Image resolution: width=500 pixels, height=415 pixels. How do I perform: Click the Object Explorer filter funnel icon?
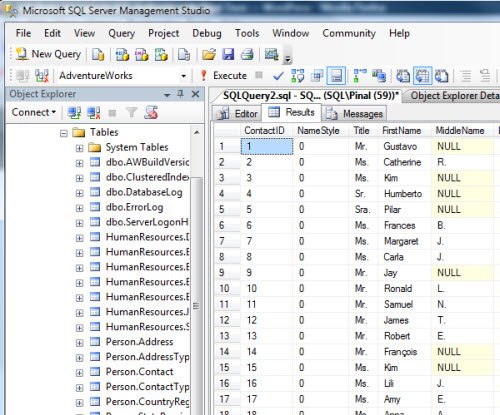pos(132,113)
